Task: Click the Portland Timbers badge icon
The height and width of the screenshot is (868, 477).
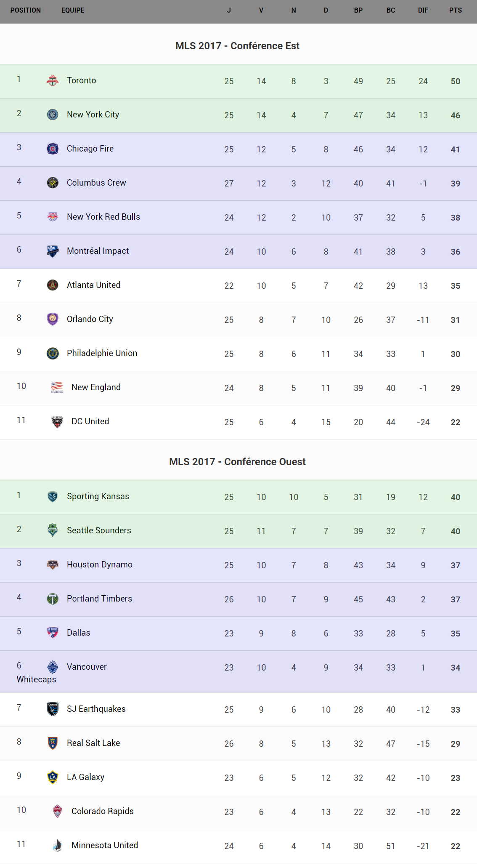Action: pyautogui.click(x=53, y=599)
